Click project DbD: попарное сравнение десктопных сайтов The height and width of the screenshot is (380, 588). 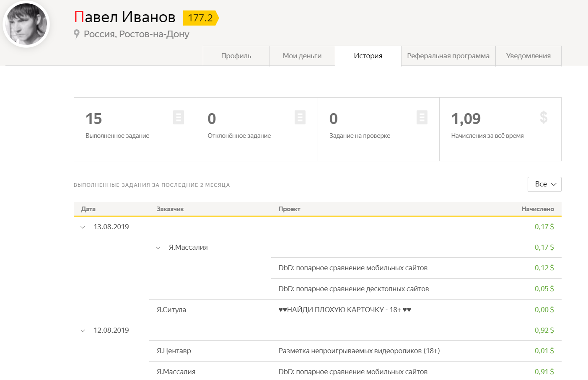coord(354,289)
